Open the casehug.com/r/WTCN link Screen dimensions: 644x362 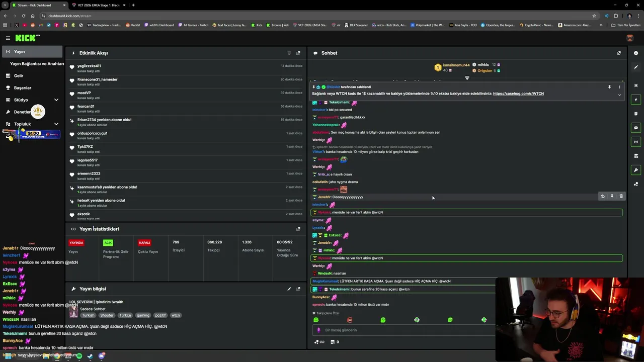pos(518,94)
